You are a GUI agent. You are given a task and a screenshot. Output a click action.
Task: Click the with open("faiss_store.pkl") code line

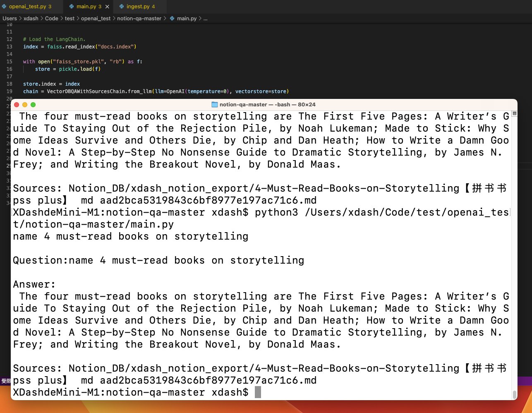point(83,62)
